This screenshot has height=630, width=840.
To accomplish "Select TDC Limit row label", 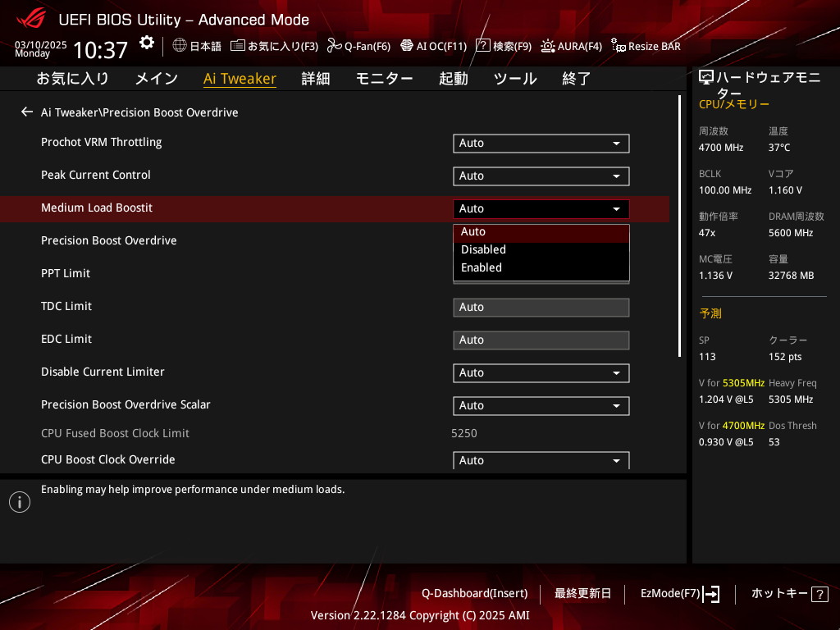I will [66, 306].
